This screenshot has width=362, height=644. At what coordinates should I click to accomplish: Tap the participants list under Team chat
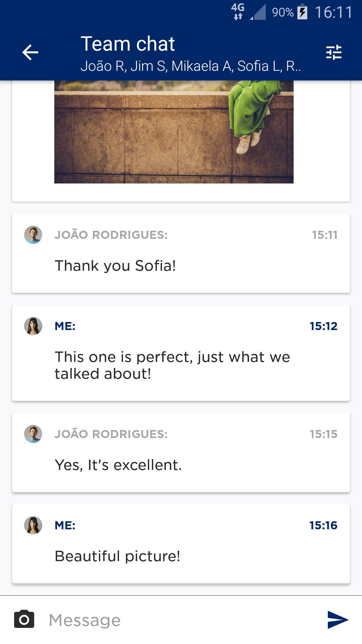190,66
